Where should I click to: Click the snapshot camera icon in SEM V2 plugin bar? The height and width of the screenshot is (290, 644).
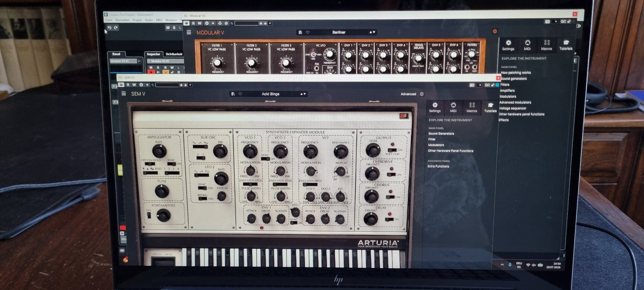click(x=472, y=85)
